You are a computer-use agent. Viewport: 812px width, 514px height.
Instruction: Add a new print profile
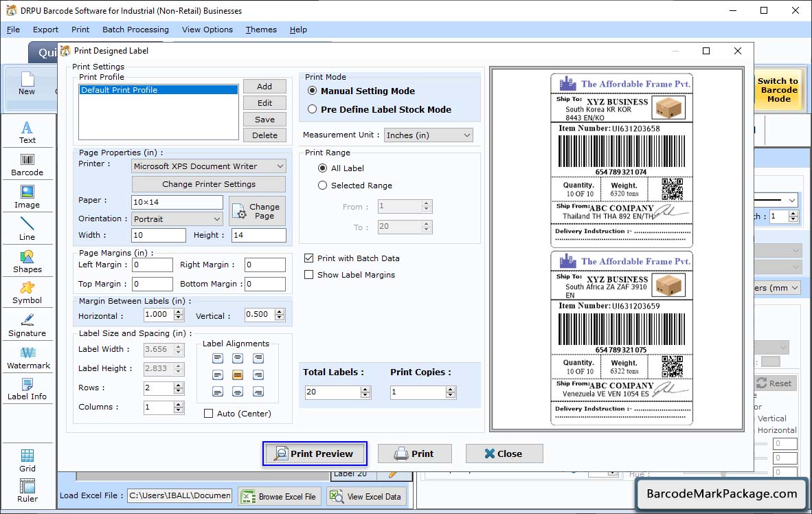(264, 87)
